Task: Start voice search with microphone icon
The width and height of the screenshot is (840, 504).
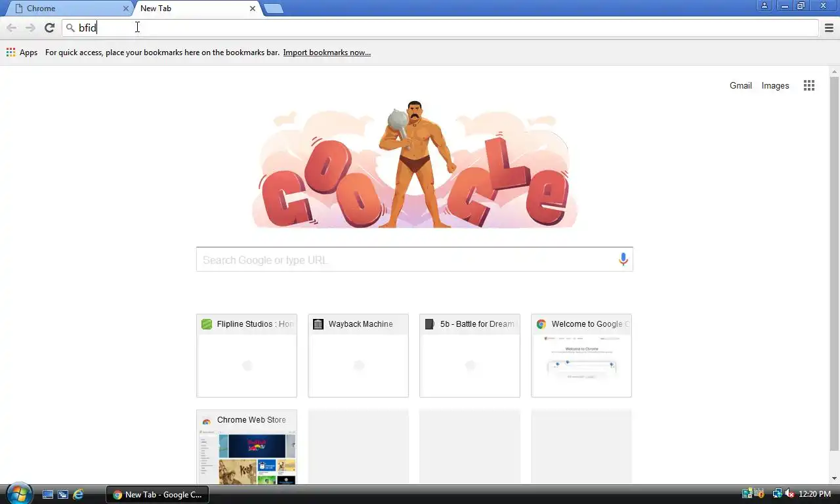Action: click(x=623, y=259)
